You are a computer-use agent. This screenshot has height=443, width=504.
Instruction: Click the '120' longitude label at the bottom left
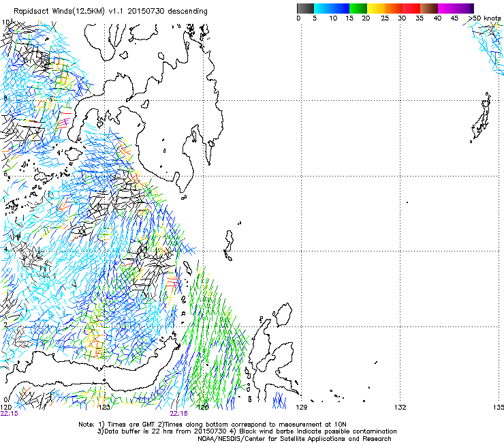[x=6, y=408]
